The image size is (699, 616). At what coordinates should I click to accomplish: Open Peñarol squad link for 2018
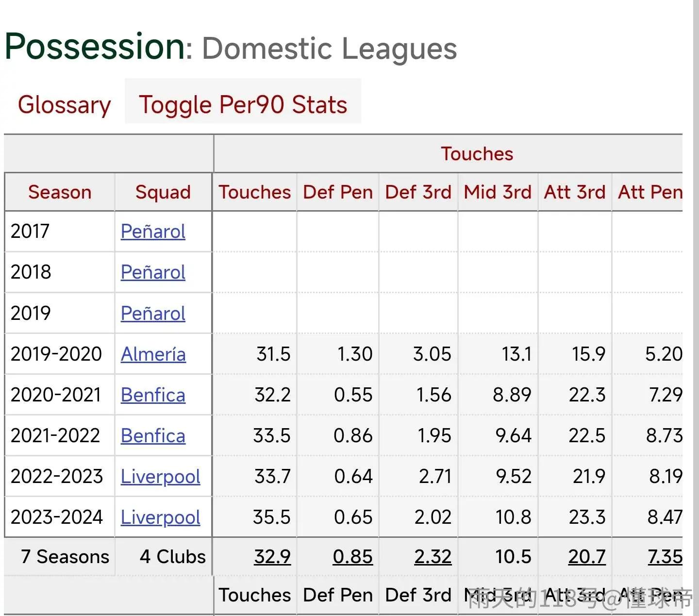coord(153,272)
